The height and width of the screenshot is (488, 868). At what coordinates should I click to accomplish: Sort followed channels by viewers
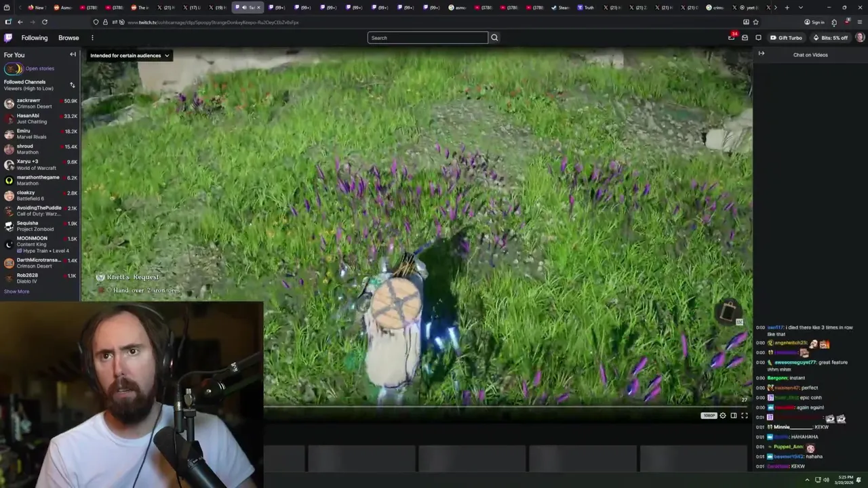(x=73, y=85)
